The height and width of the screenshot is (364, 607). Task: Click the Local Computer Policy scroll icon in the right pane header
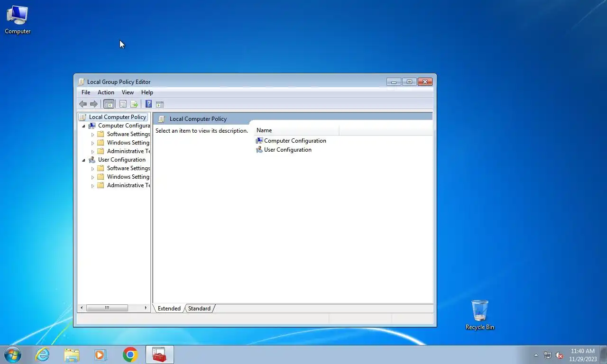161,119
